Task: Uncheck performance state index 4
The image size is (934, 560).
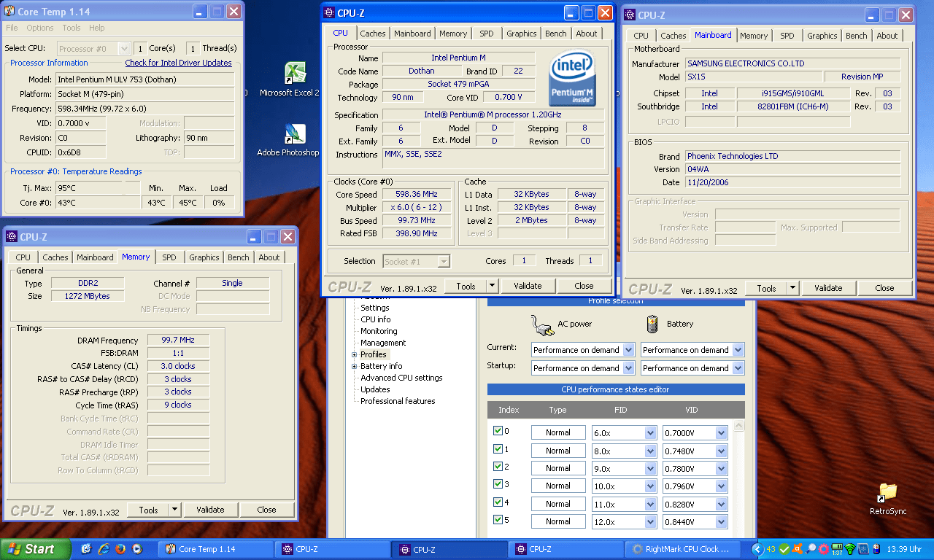Action: click(498, 502)
